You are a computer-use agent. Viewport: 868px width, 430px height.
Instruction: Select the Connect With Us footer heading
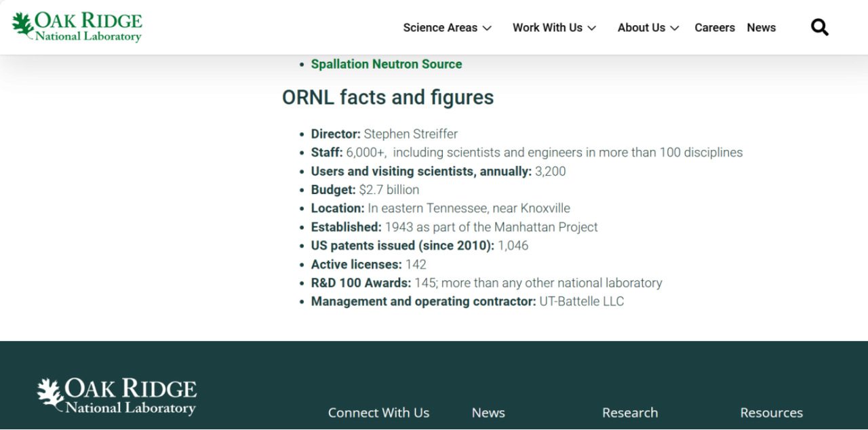[x=378, y=412]
